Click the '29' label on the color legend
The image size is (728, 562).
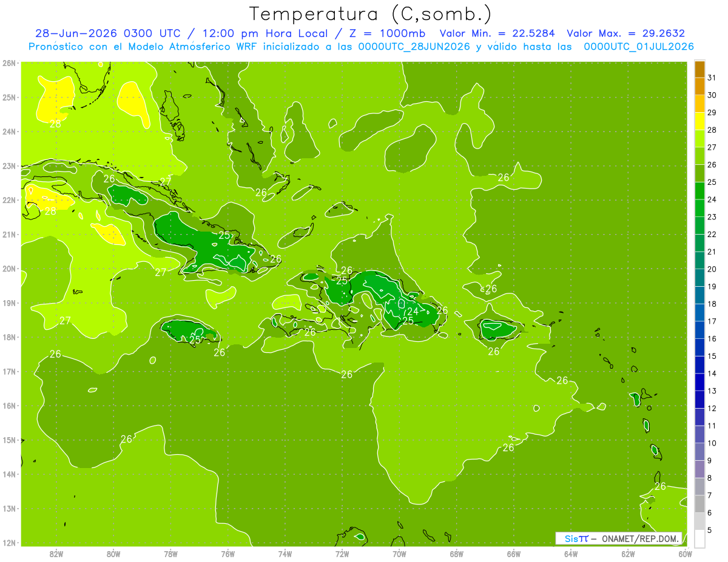[x=712, y=113]
